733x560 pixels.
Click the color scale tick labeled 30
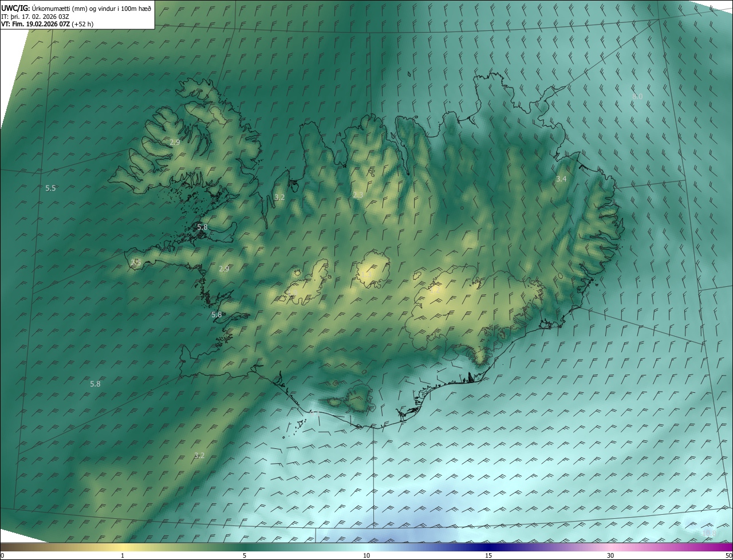click(610, 555)
